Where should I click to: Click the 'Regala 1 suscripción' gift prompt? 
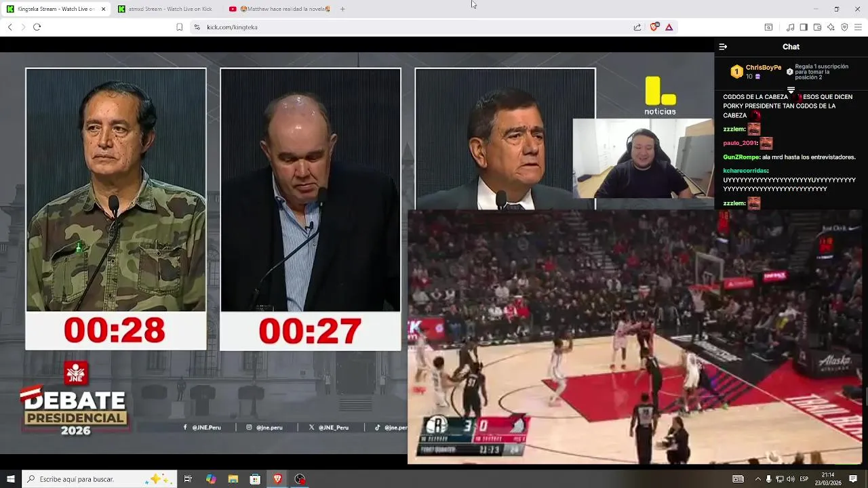click(x=821, y=72)
